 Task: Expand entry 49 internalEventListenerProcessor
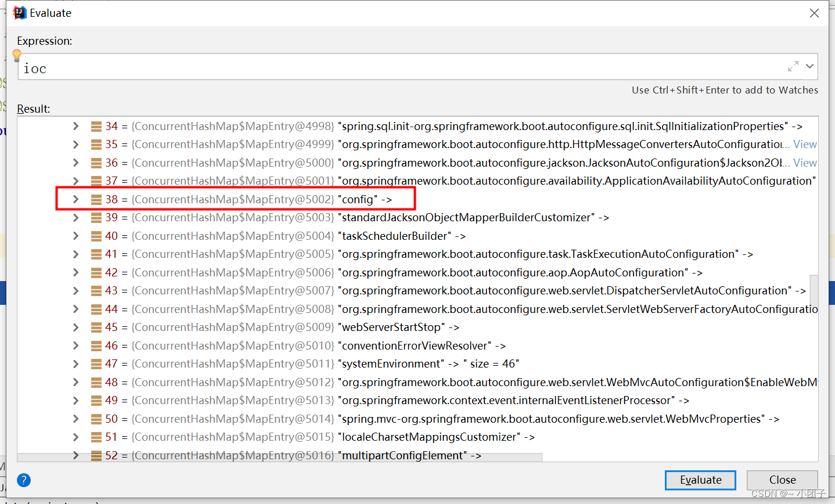pos(75,400)
